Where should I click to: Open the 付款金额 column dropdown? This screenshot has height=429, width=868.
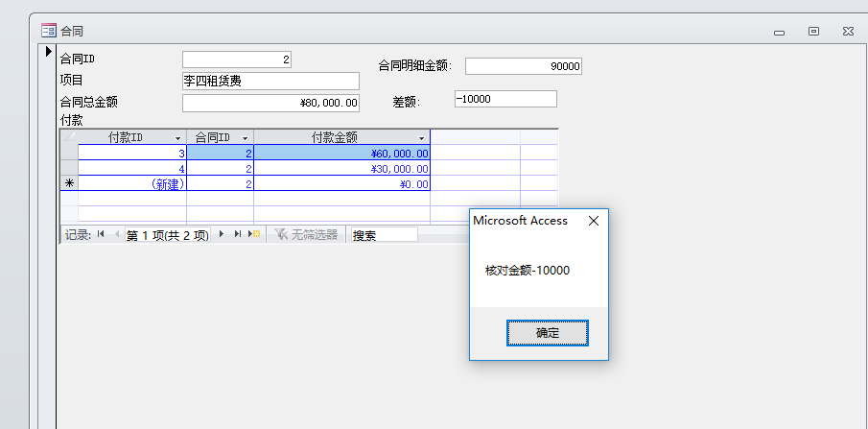click(x=422, y=138)
